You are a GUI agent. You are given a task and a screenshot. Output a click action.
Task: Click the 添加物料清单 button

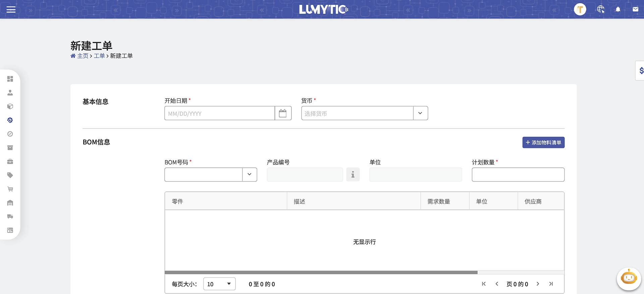(x=543, y=142)
